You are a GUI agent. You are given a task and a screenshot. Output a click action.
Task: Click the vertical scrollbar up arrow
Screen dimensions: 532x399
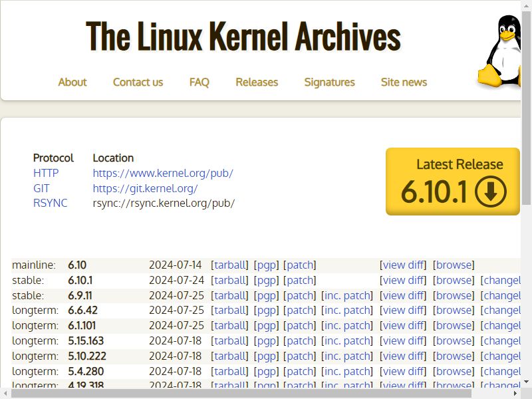point(527,5)
